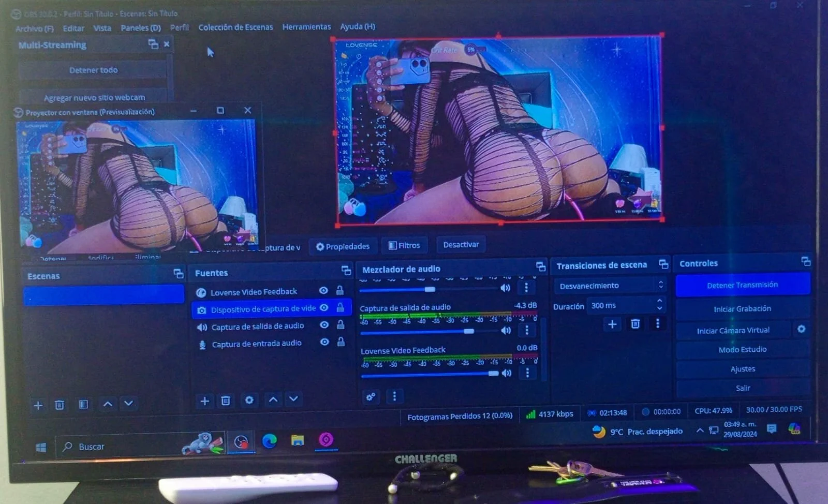Hide the Lovense Video Feedback source

point(323,291)
